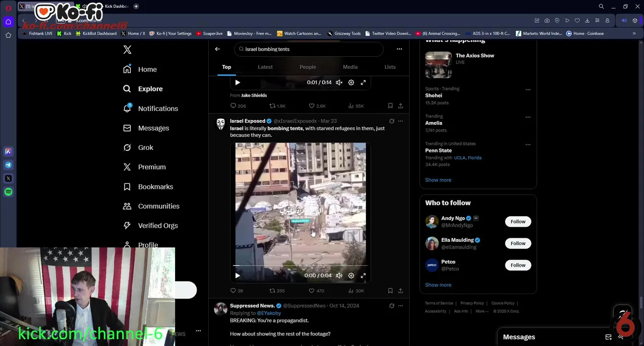The width and height of the screenshot is (644, 346).
Task: Like the post with 2.6K likes
Action: click(317, 106)
